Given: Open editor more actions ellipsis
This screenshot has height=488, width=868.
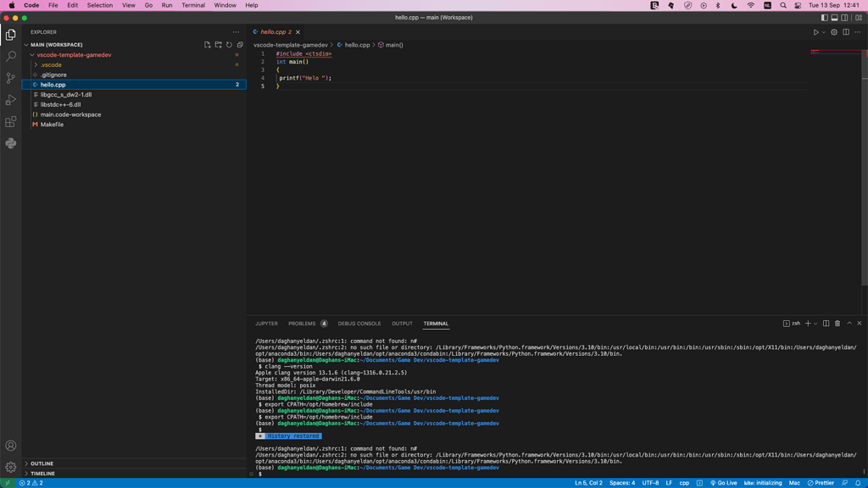Looking at the screenshot, I should coord(858,32).
